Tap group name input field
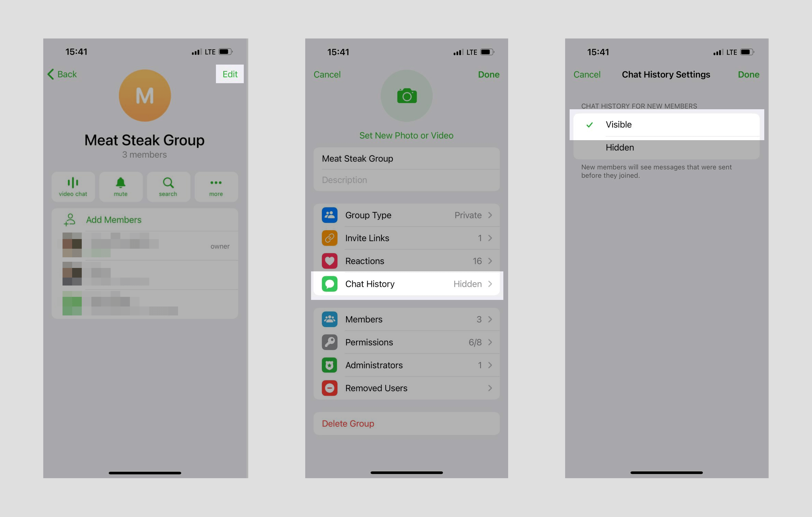 coord(406,158)
